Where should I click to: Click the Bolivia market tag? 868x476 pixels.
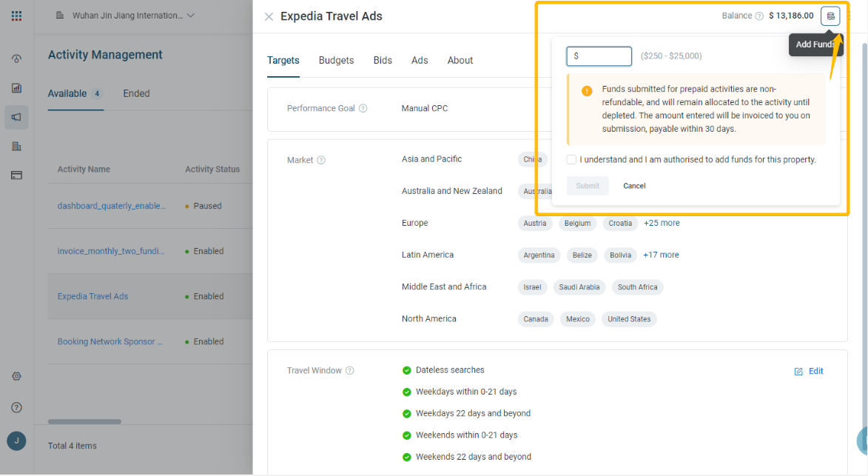point(620,255)
